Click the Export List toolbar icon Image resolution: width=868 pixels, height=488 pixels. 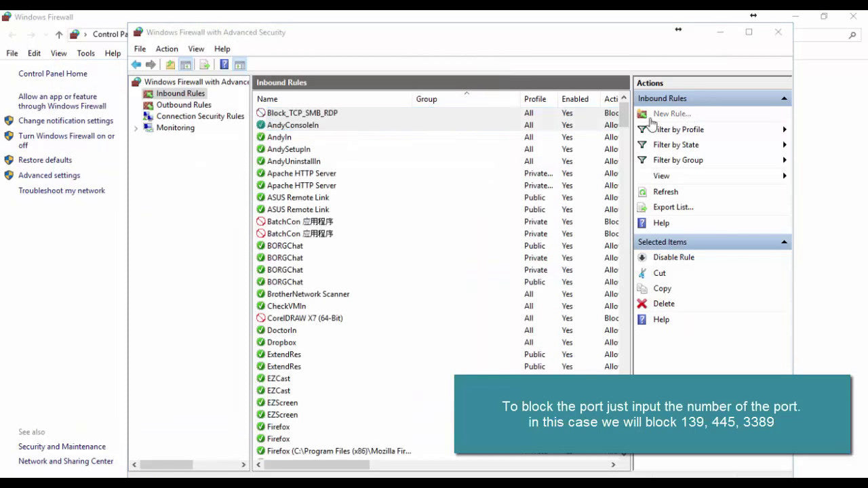coord(204,64)
